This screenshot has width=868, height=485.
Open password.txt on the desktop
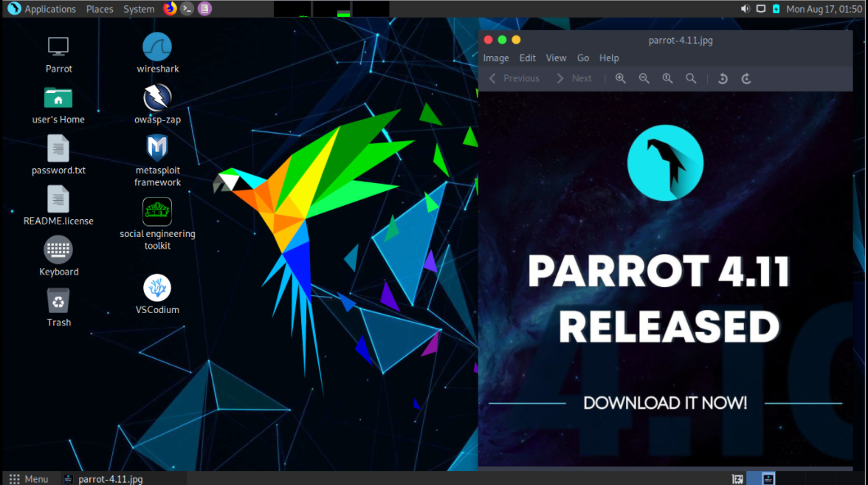pos(58,148)
